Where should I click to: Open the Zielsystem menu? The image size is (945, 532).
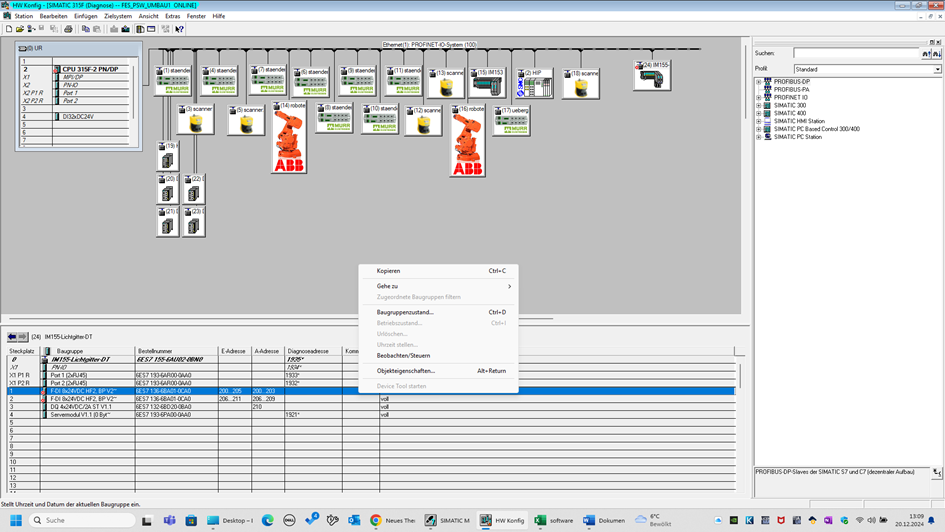pyautogui.click(x=118, y=16)
